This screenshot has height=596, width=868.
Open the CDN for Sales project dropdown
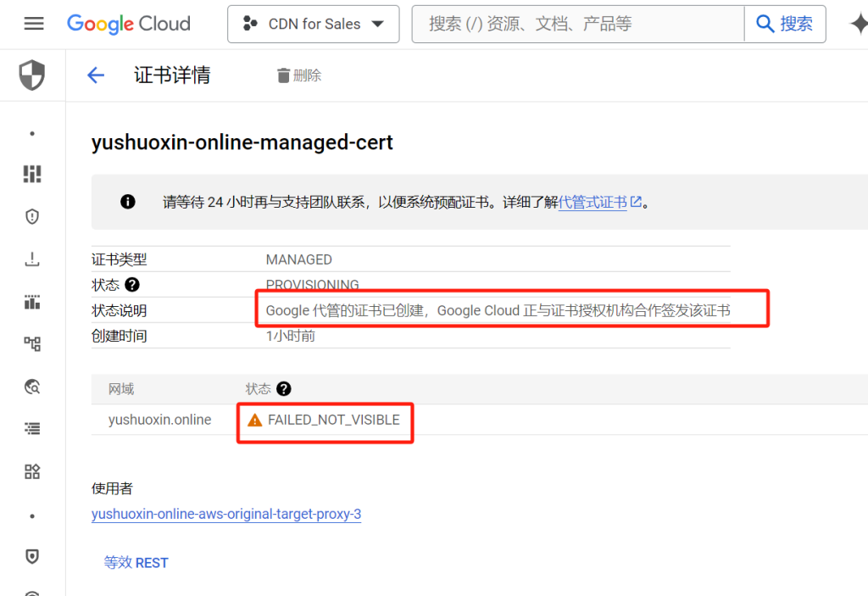313,24
